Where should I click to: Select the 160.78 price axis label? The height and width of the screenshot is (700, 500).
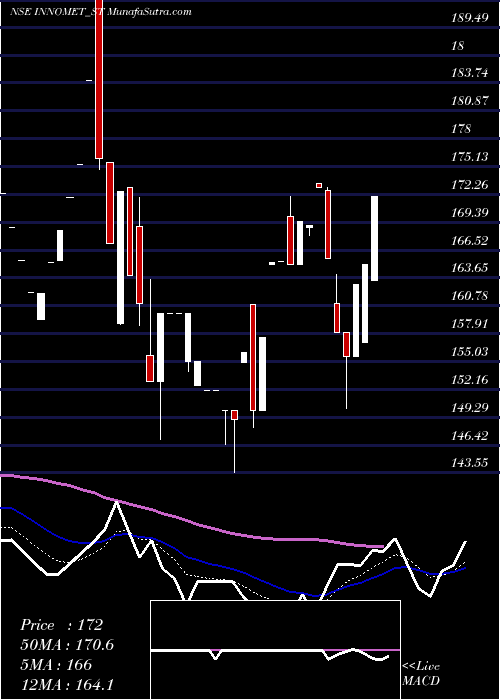point(470,296)
